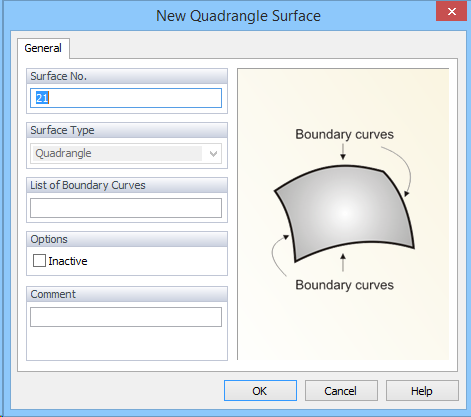
Task: Focus the List of Boundary Curves field
Action: tap(126, 208)
